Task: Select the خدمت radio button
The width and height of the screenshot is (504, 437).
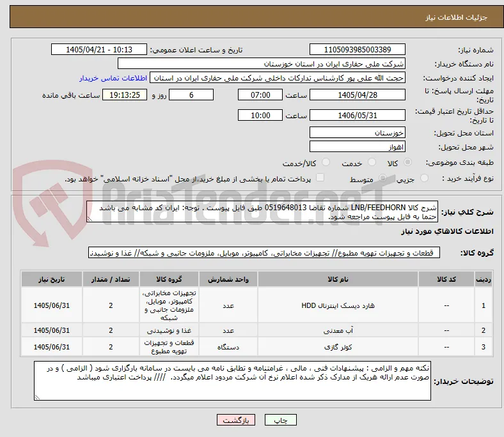Action: (x=372, y=162)
